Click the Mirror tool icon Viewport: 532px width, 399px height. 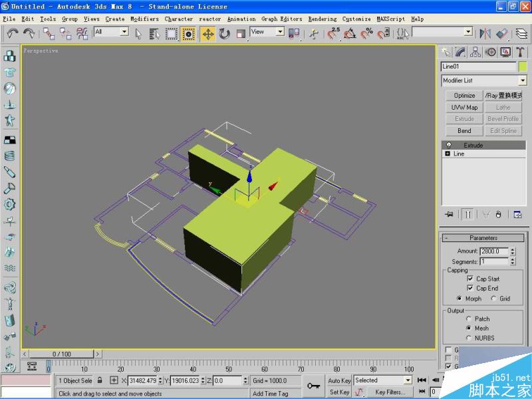coord(485,33)
